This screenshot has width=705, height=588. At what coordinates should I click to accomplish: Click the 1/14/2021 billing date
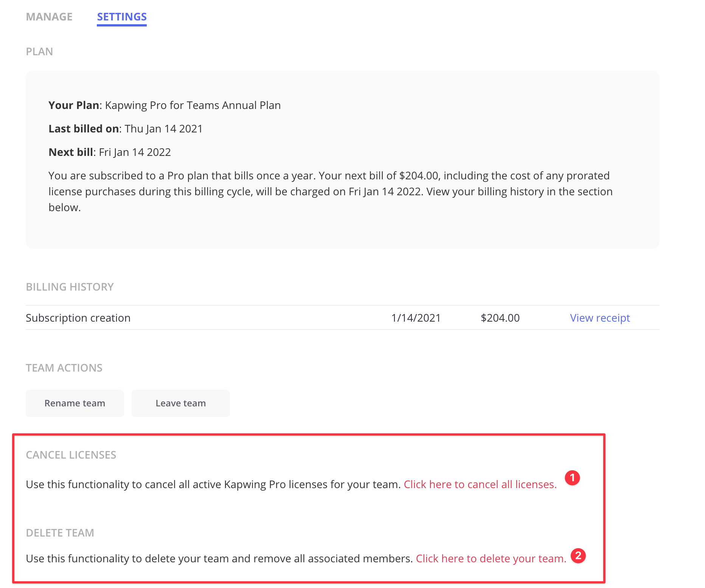416,318
